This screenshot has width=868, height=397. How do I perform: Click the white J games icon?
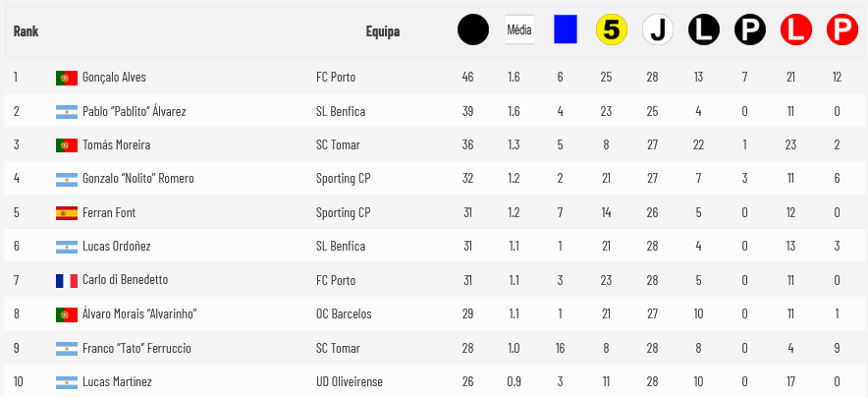coord(657,30)
